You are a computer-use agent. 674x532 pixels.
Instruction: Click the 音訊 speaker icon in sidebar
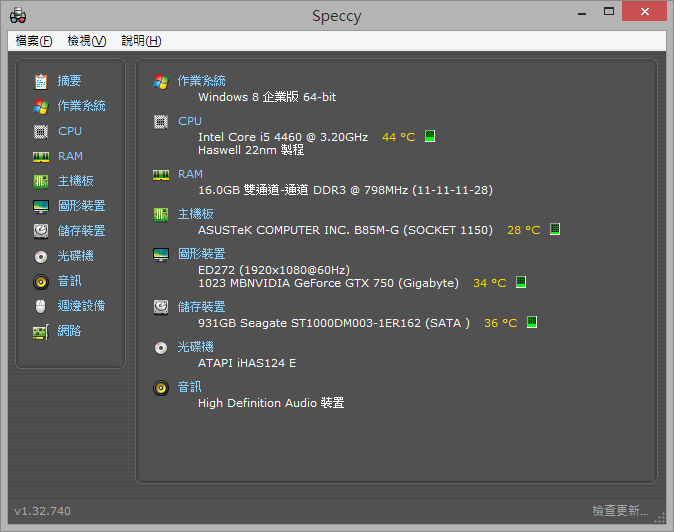click(41, 282)
